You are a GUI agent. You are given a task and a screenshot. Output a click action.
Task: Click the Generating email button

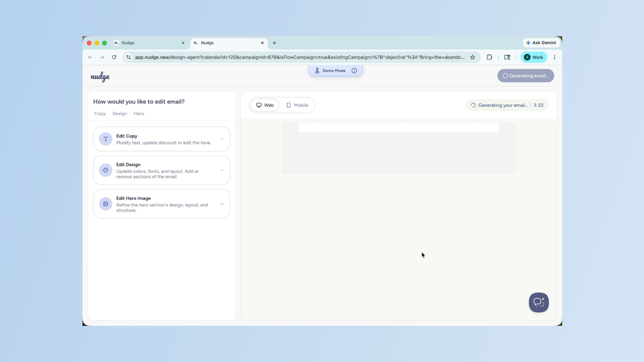click(526, 76)
